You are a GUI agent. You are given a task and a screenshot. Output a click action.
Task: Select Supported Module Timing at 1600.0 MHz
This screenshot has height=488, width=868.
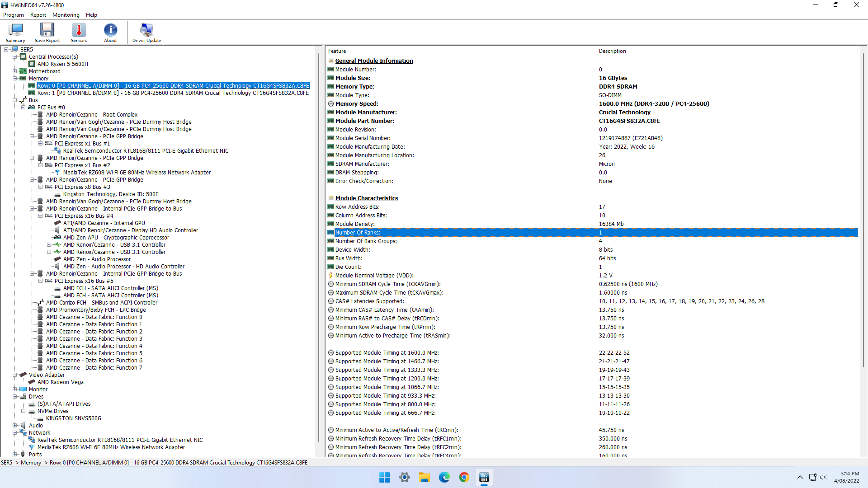592,353
